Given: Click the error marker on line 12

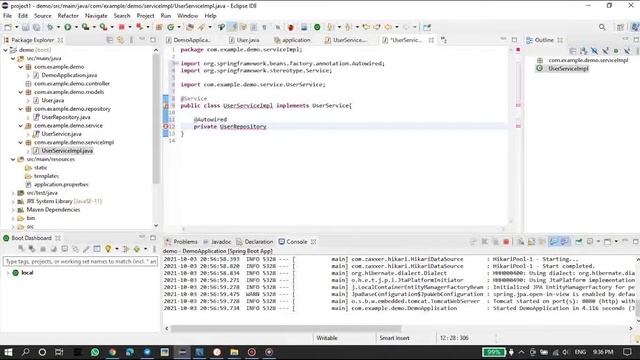Looking at the screenshot, I should (166, 127).
